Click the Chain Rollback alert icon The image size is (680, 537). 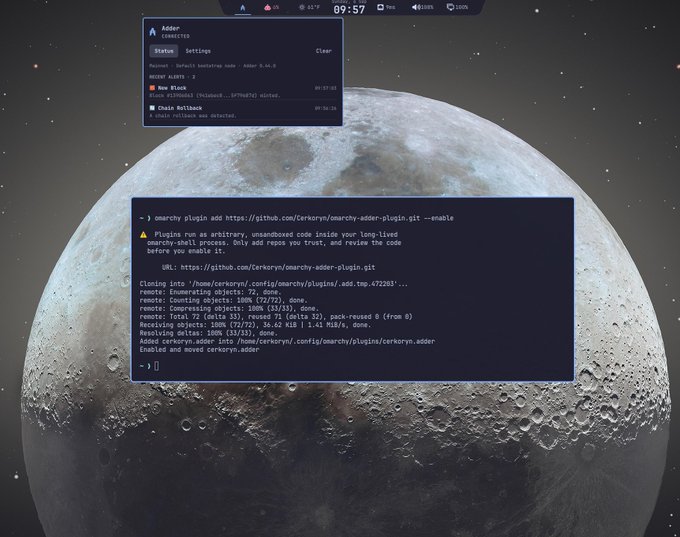[152, 108]
